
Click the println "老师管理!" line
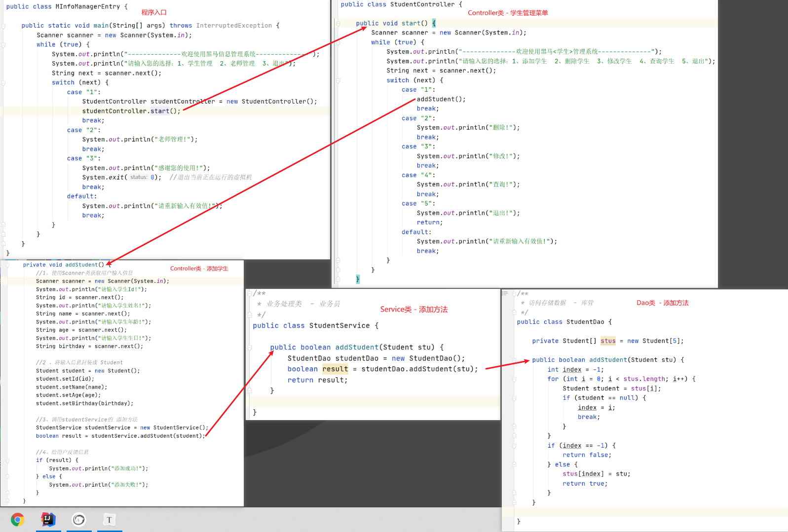point(140,140)
